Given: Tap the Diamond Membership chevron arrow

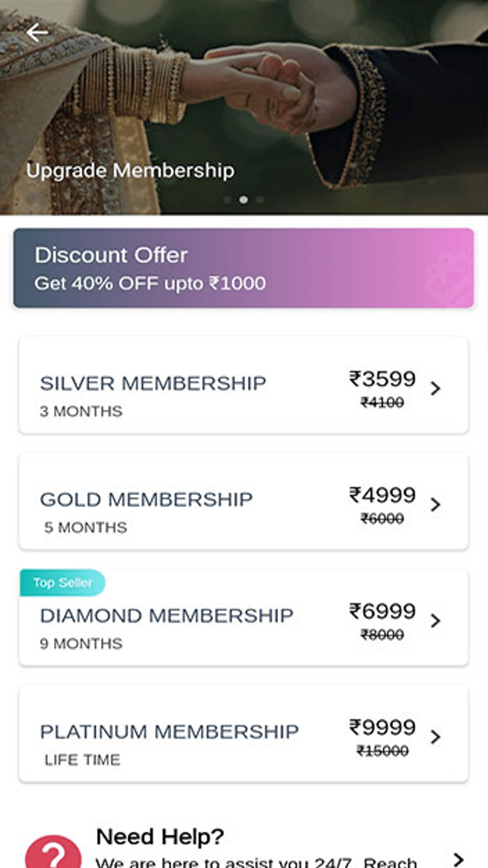Looking at the screenshot, I should [436, 621].
